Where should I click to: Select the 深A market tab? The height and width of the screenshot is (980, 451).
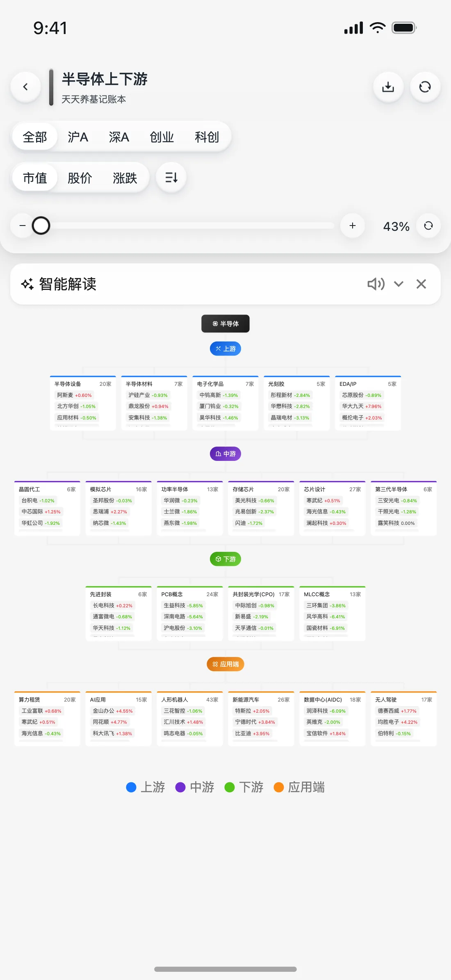(119, 137)
